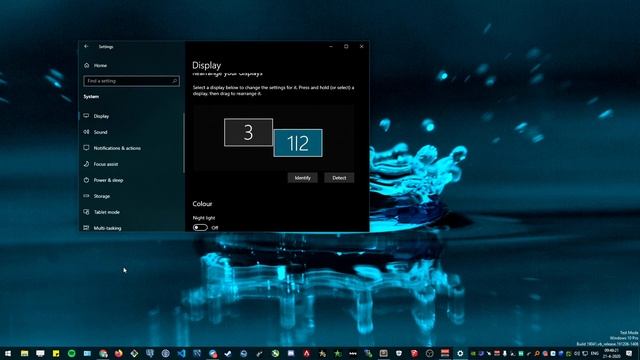Select Tablet mode in sidebar
The height and width of the screenshot is (360, 640).
tap(107, 212)
